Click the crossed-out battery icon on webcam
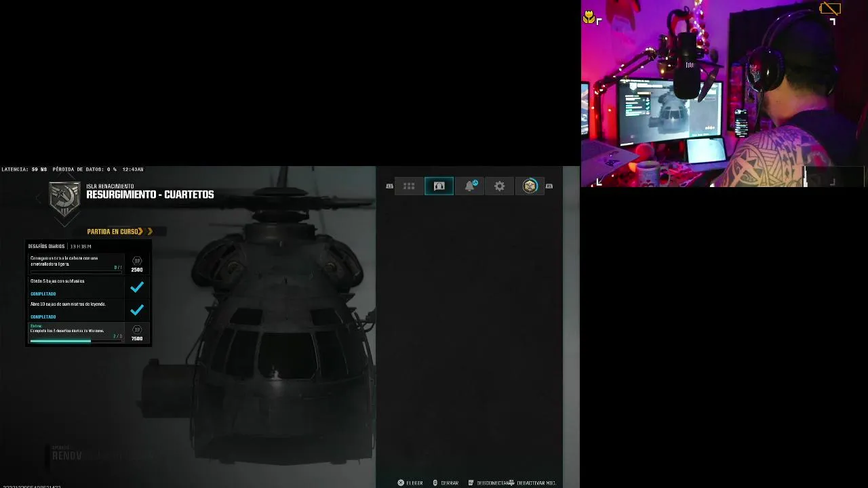The height and width of the screenshot is (488, 868). click(x=830, y=9)
